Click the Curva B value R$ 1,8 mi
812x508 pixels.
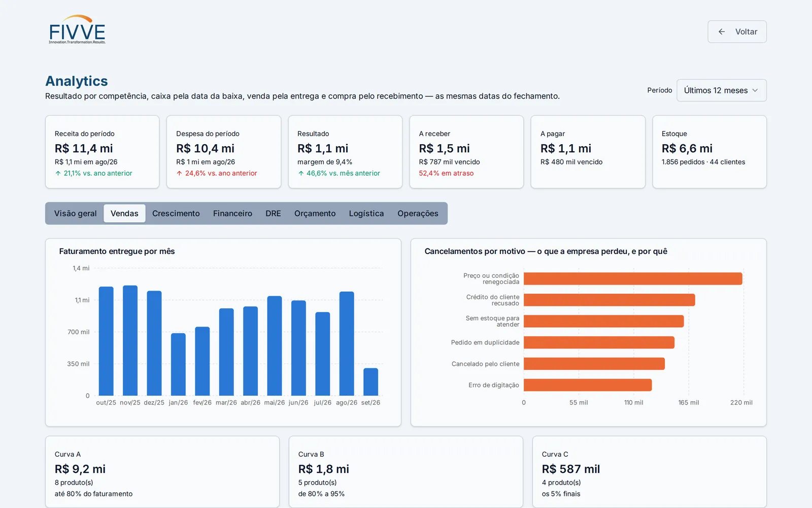point(324,469)
